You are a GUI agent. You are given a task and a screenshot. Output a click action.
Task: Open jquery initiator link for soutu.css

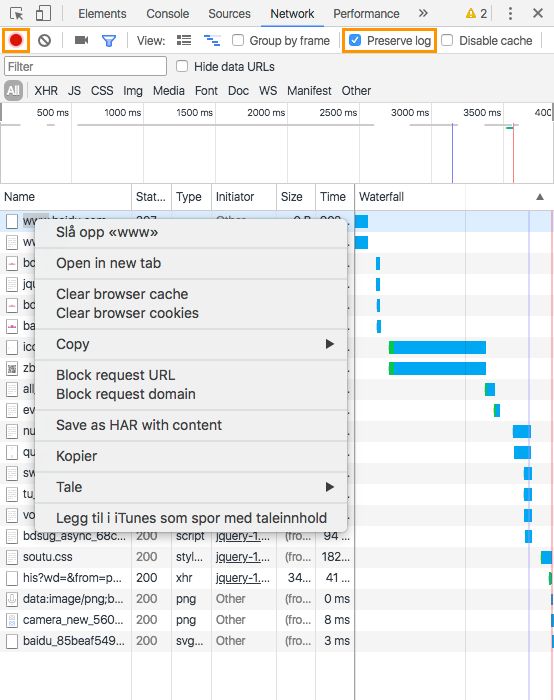[243, 557]
